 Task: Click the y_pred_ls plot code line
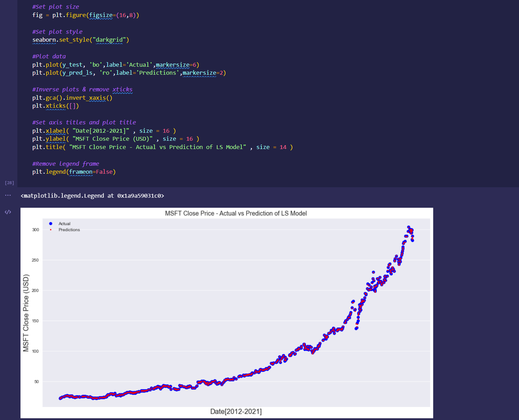point(129,73)
